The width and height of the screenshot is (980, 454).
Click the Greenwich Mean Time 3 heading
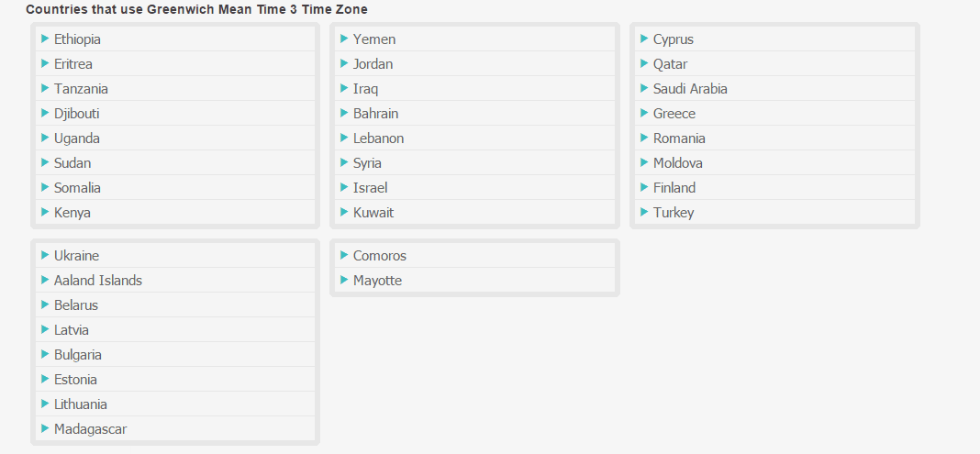point(196,9)
